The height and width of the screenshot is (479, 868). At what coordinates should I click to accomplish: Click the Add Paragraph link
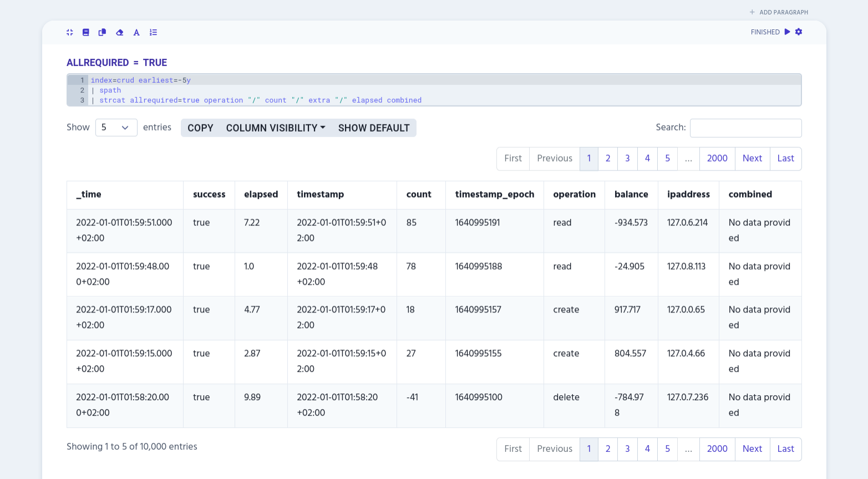(x=779, y=12)
